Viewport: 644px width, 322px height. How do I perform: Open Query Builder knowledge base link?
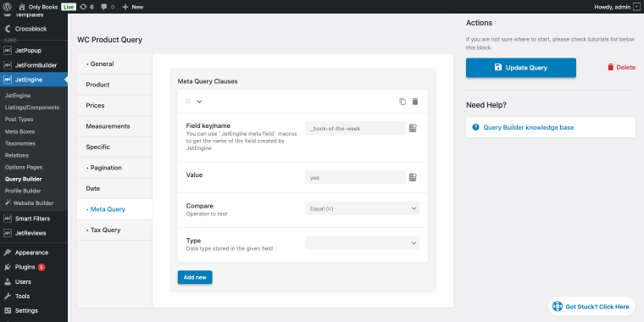click(529, 127)
